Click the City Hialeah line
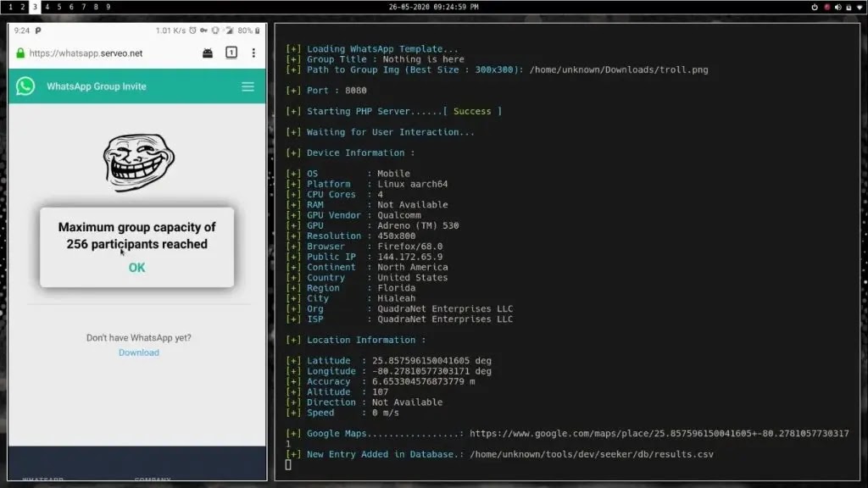The width and height of the screenshot is (868, 488). (350, 298)
